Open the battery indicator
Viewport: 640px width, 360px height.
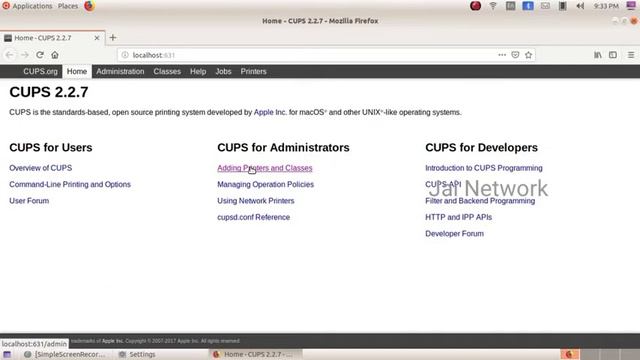tap(562, 6)
